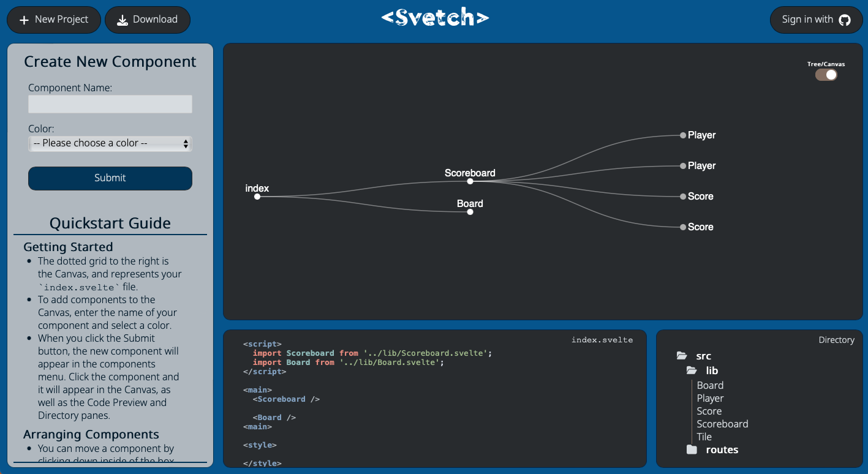This screenshot has width=868, height=474.
Task: Click the bottom Score node
Action: pyautogui.click(x=683, y=227)
